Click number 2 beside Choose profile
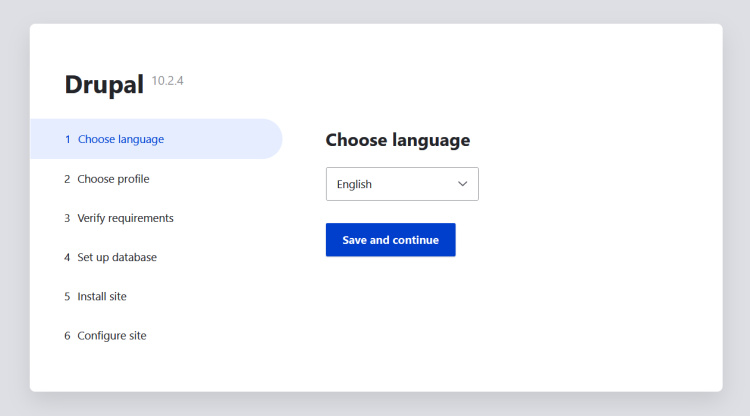Viewport: 750px width, 416px height. [68, 179]
